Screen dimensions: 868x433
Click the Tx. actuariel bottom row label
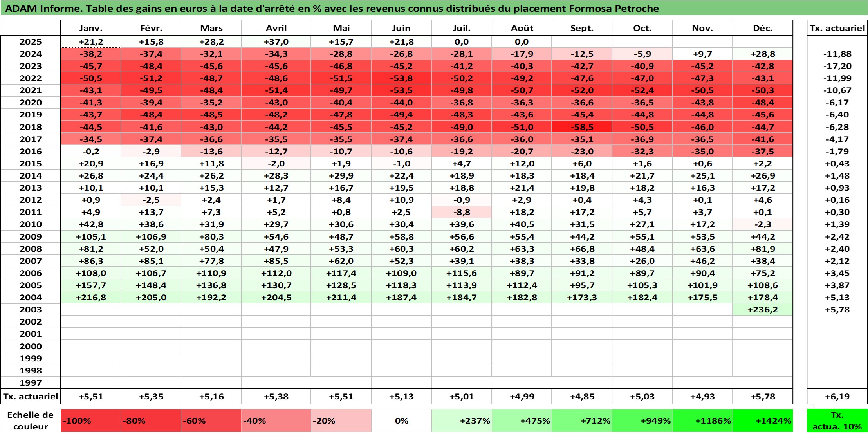[31, 397]
